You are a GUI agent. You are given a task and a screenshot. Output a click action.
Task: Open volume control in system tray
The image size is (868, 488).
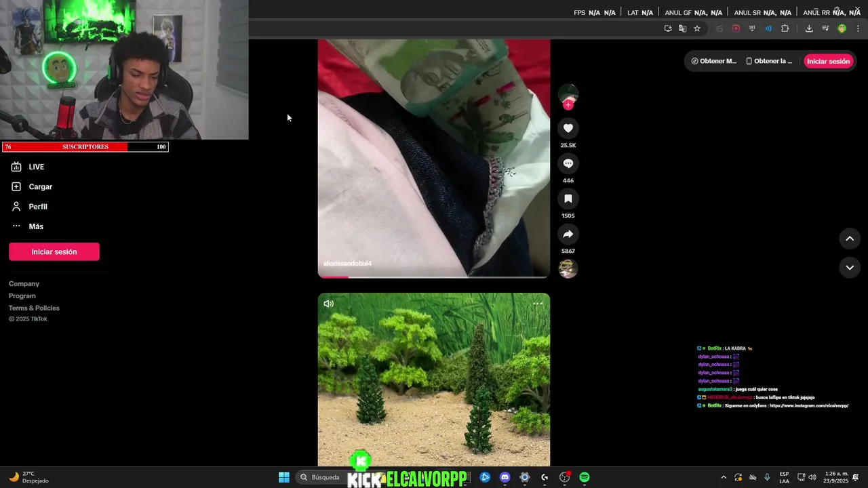[812, 477]
